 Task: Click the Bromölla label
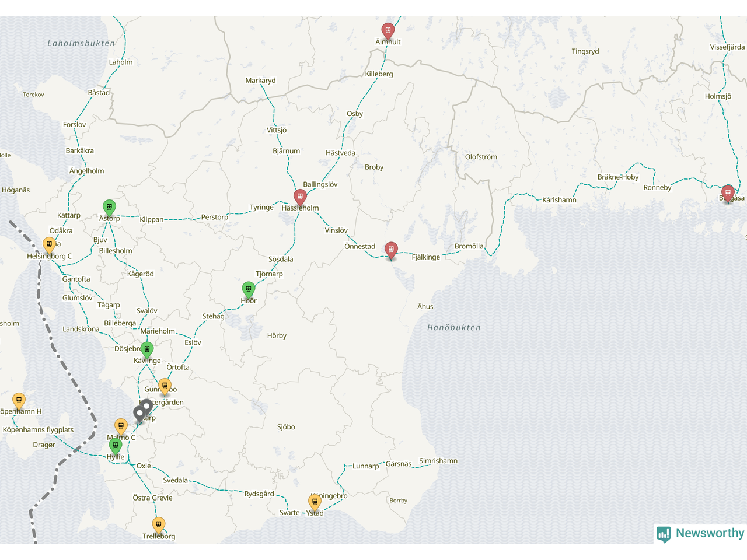(469, 246)
